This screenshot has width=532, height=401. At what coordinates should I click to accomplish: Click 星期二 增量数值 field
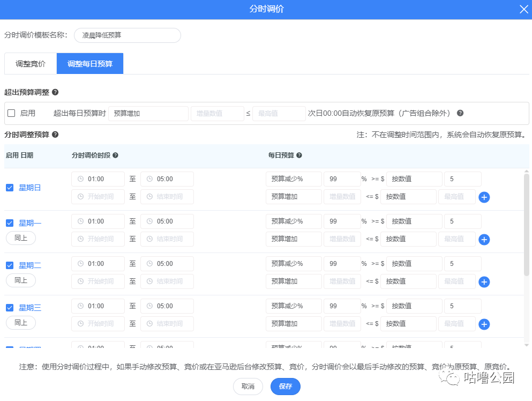click(x=342, y=281)
